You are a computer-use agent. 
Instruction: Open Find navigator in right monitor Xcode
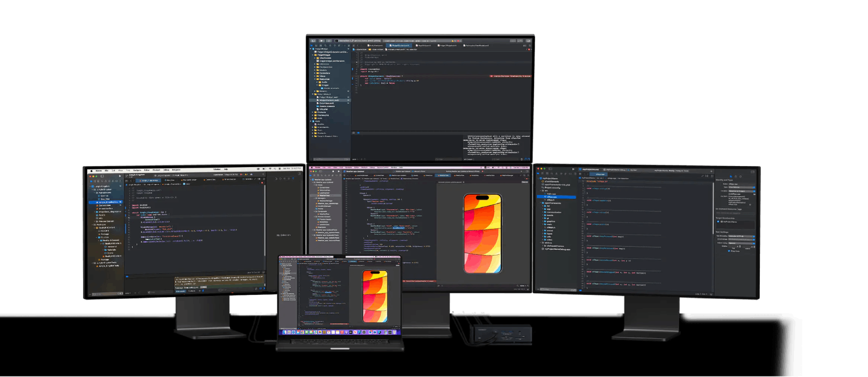point(552,174)
